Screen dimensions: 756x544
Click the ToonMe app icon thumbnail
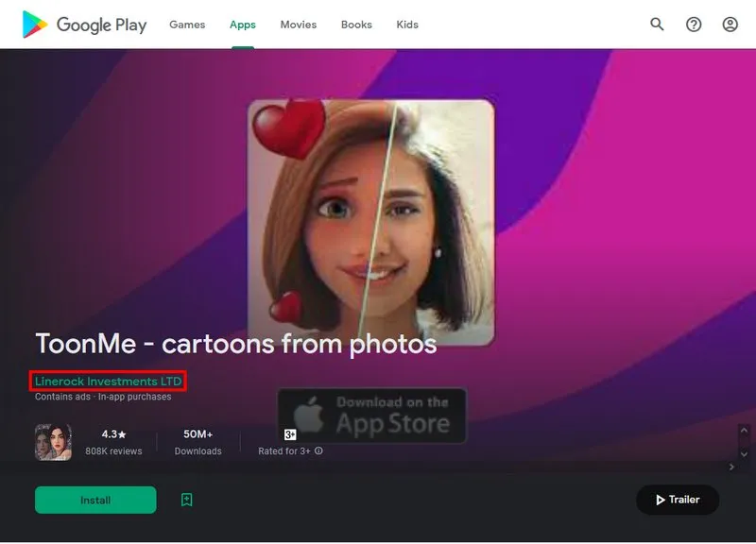pyautogui.click(x=53, y=442)
